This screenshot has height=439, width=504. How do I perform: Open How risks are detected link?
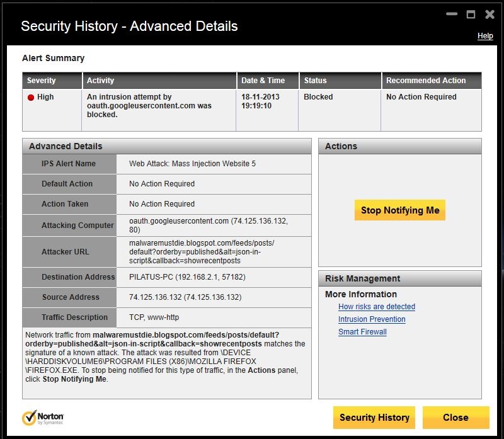(377, 307)
